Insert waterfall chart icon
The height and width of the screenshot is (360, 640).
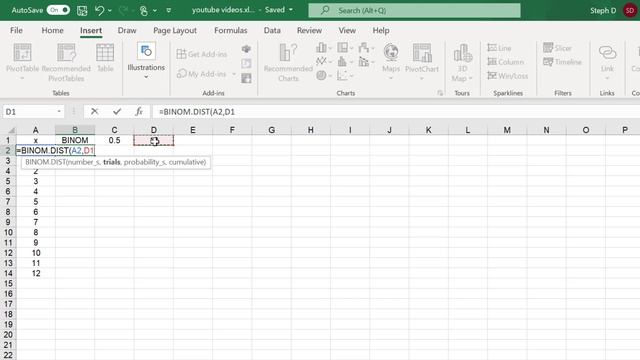coord(364,48)
